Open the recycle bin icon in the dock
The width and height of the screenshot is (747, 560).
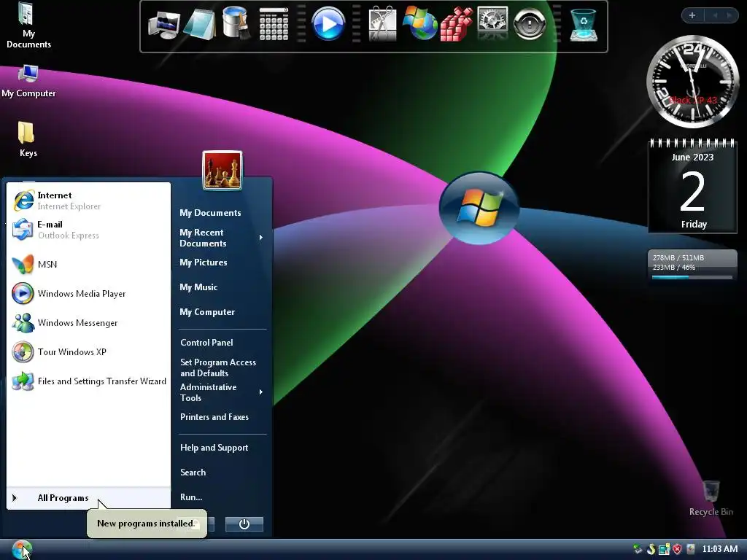point(584,25)
